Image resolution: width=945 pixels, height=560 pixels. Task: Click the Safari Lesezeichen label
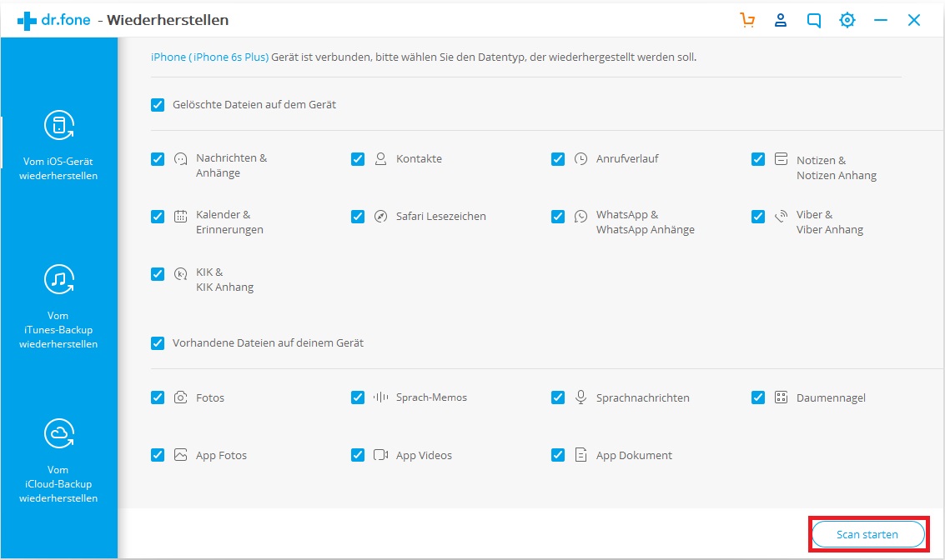coord(440,216)
